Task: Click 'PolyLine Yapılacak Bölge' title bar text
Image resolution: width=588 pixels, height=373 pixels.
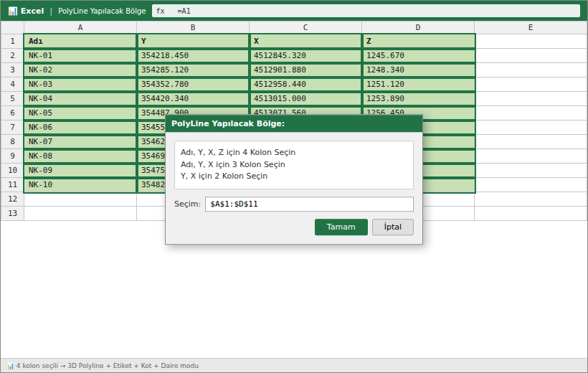Action: pyautogui.click(x=102, y=11)
